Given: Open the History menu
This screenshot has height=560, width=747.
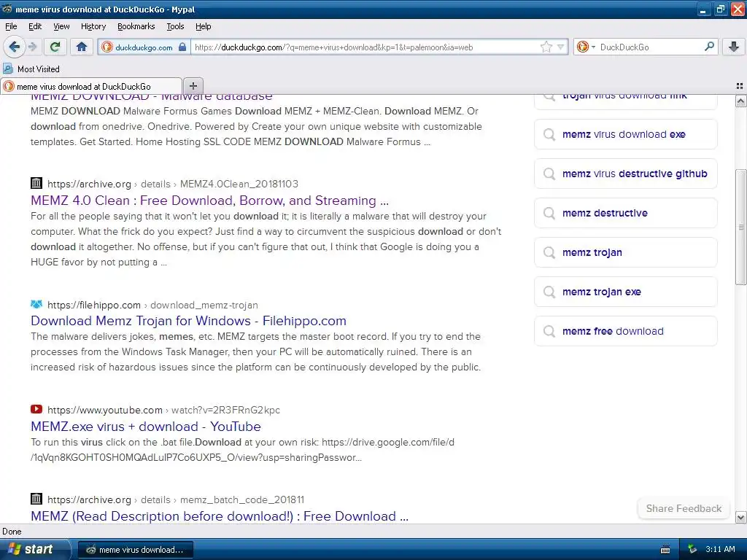Looking at the screenshot, I should tap(93, 27).
